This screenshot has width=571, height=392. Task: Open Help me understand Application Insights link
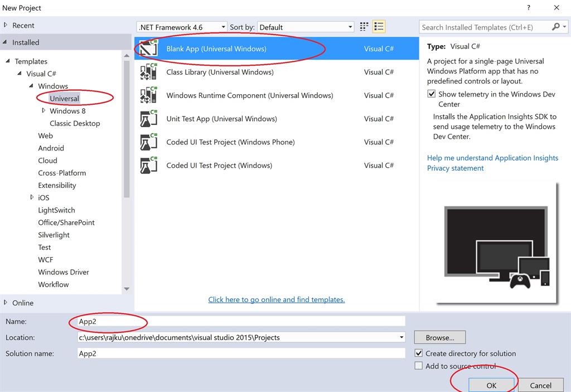coord(492,158)
